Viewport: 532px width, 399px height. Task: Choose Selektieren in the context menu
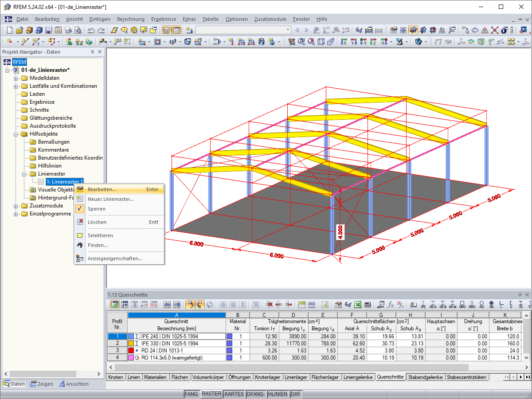(119, 235)
